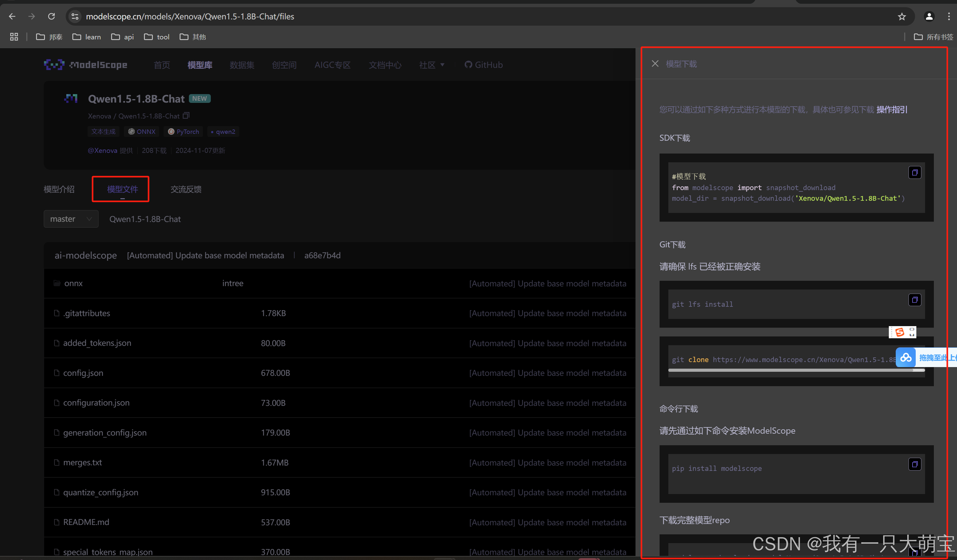This screenshot has width=957, height=560.
Task: Copy the model path Xenova/Qwen1.5-1.8B-Chat
Action: pos(186,115)
